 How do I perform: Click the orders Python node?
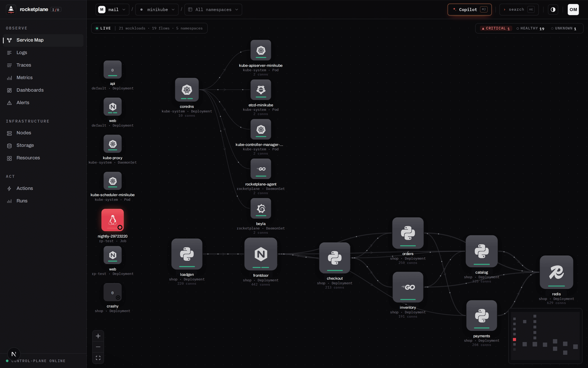click(x=408, y=233)
